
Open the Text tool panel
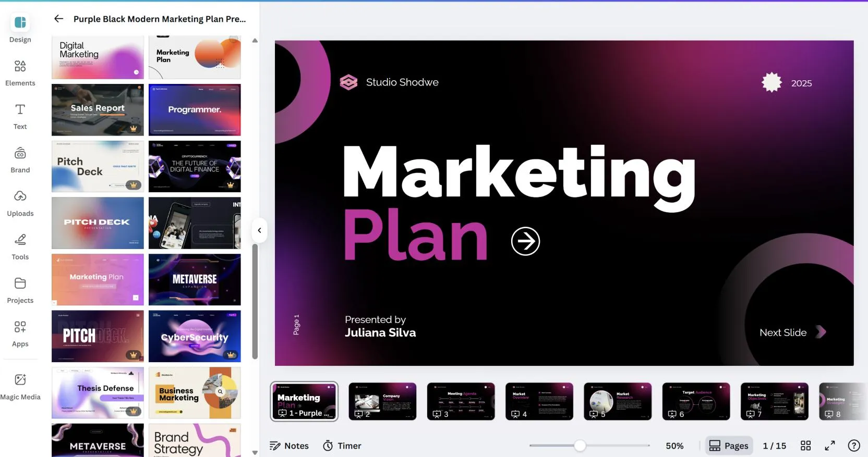20,116
